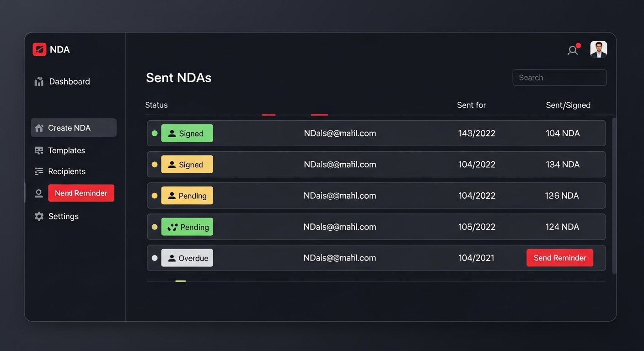
Task: Select the Dashboard icon in the sidebar
Action: [39, 81]
